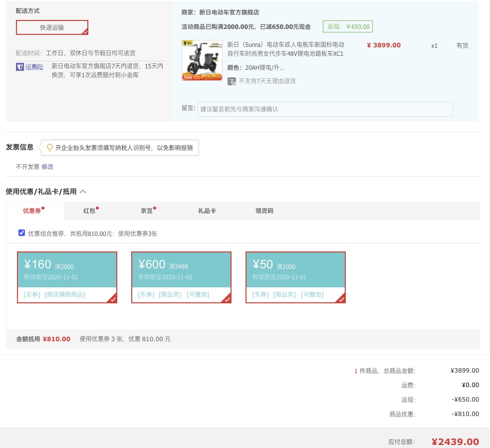Click the ¥3899.00 red item price
The width and height of the screenshot is (490, 448).
(384, 45)
